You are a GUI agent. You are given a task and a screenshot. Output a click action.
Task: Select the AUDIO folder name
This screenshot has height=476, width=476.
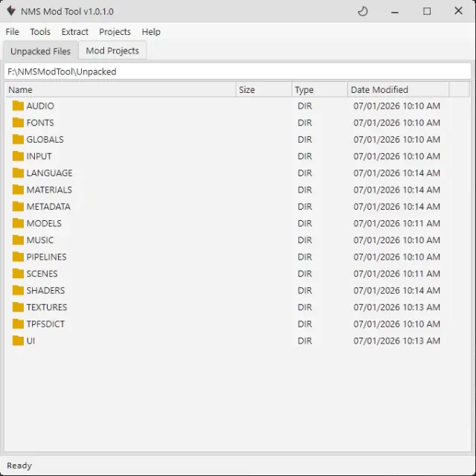(x=40, y=106)
